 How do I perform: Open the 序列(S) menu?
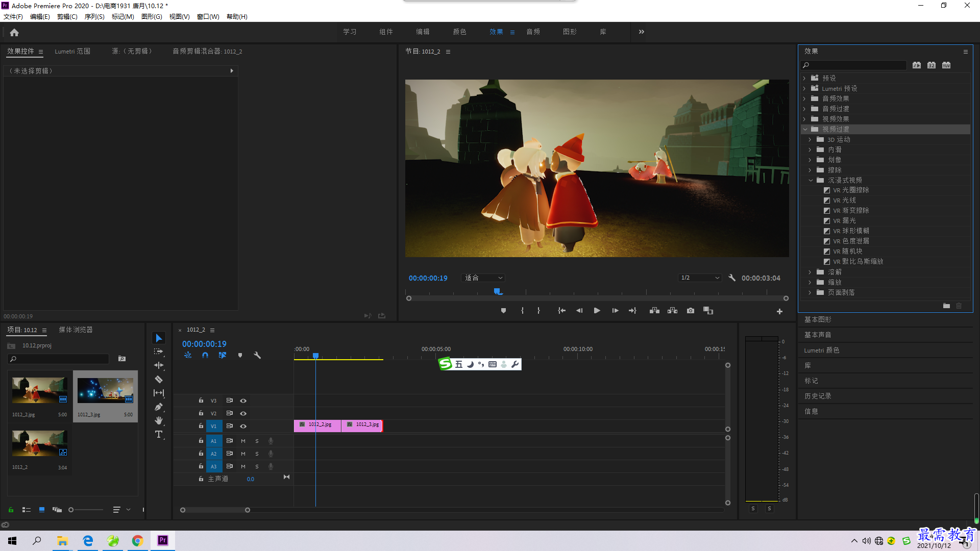94,17
